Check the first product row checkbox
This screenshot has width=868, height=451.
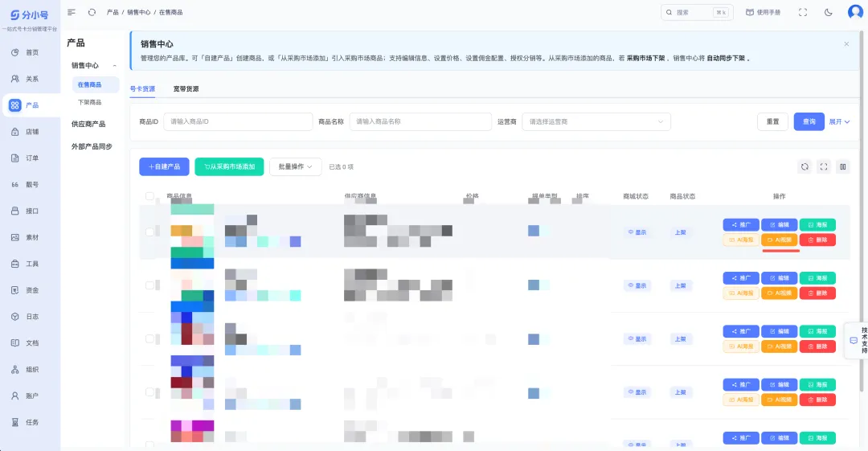pyautogui.click(x=149, y=232)
